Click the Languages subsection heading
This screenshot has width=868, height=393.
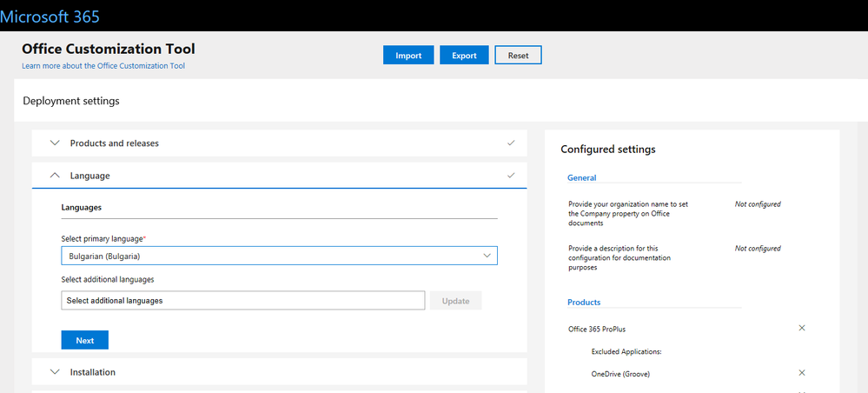(82, 207)
